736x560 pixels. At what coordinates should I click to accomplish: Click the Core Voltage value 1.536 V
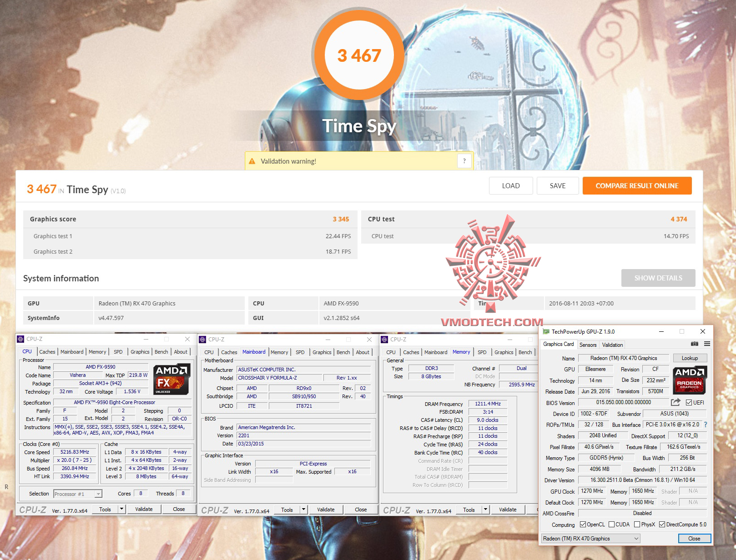[132, 391]
